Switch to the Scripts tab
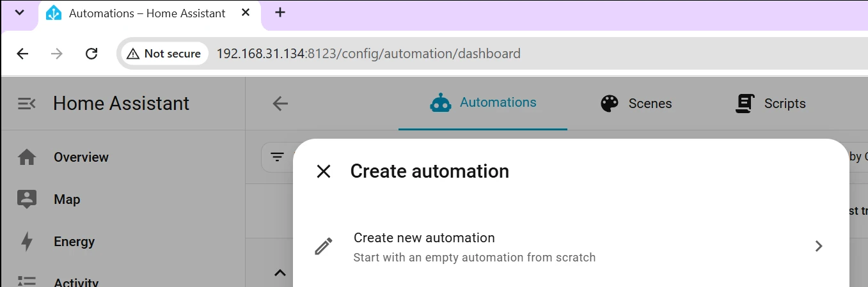The height and width of the screenshot is (287, 868). click(771, 104)
